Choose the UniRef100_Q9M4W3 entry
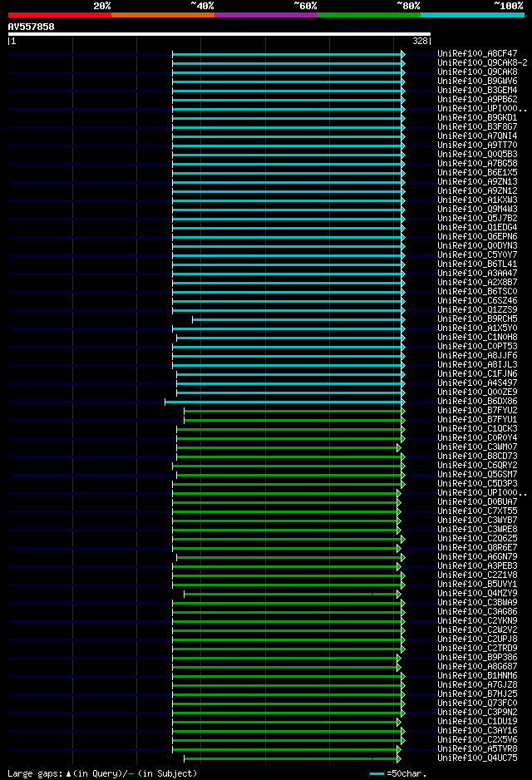The height and width of the screenshot is (780, 532). 477,209
